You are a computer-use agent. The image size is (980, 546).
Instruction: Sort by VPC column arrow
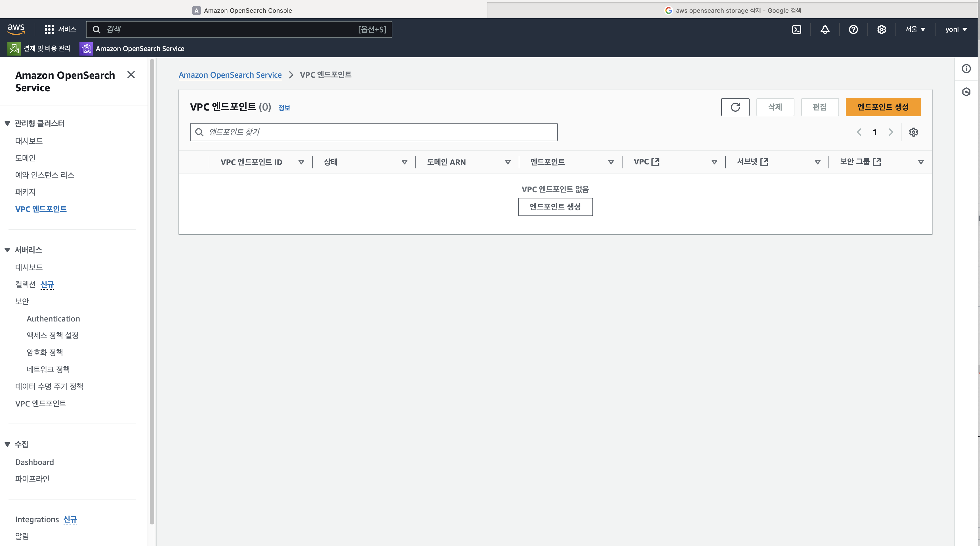pos(714,162)
